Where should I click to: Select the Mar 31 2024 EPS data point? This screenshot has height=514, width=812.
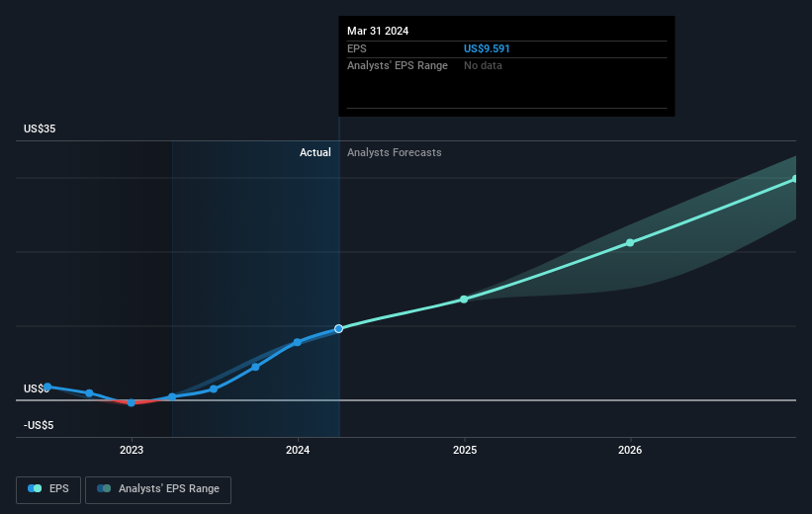[338, 329]
